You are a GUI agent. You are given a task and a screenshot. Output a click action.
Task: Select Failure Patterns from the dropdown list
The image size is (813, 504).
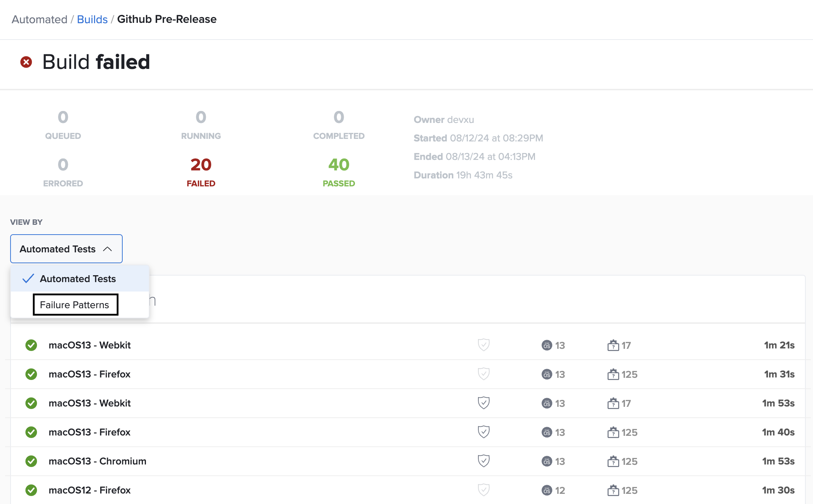tap(75, 305)
